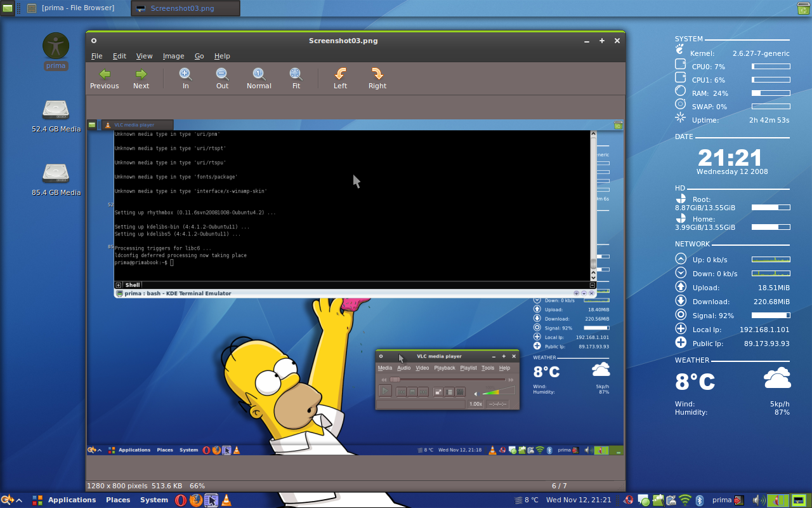Viewport: 812px width, 508px height.
Task: Open the Places menu in bottom panel
Action: point(118,500)
